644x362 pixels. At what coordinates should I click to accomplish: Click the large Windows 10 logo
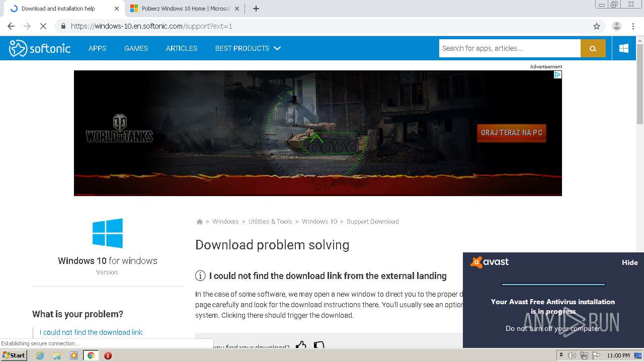point(108,233)
